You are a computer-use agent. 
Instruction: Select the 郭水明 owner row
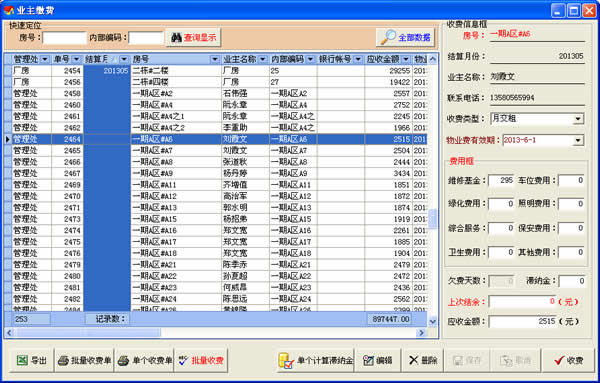[215, 208]
